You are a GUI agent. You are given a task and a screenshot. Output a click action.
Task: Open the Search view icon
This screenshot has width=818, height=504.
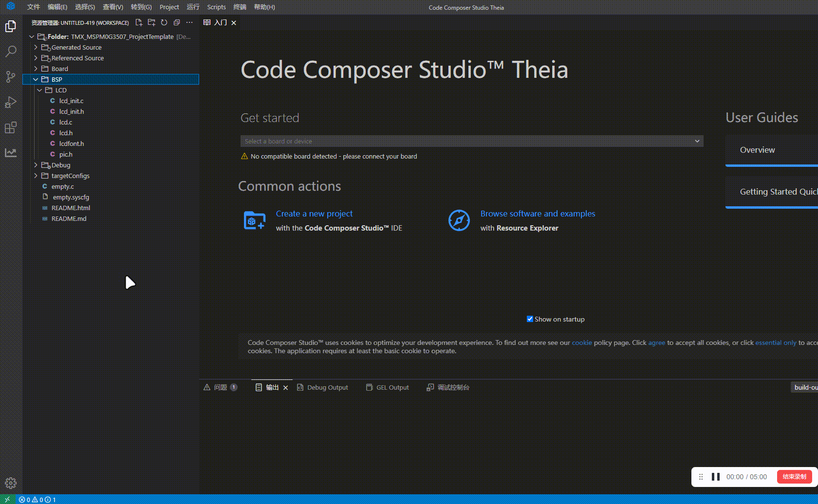11,52
